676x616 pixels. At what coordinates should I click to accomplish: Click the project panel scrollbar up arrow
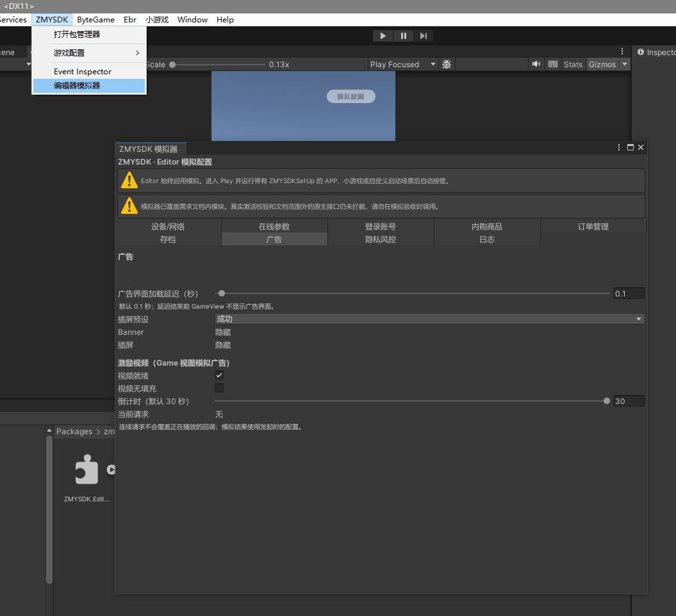coord(49,430)
